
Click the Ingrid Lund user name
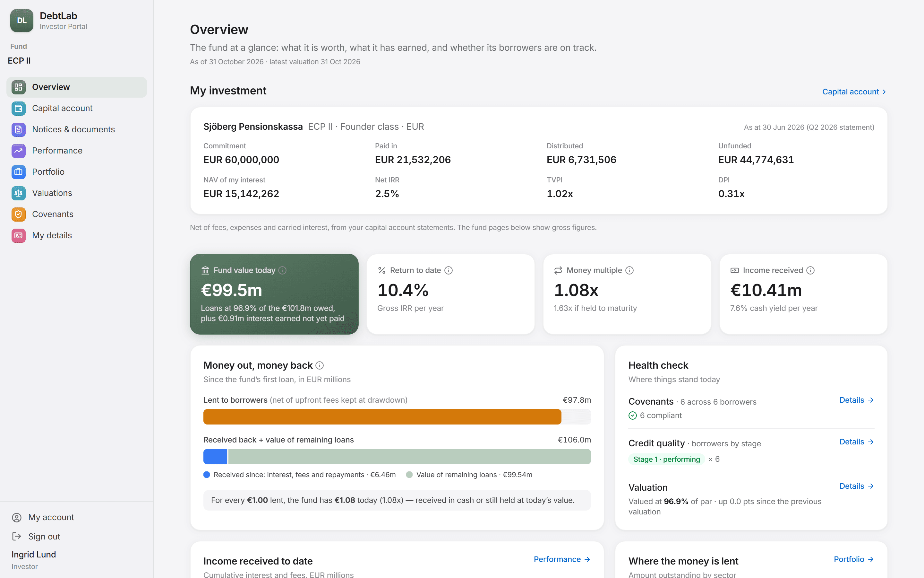[x=34, y=555]
